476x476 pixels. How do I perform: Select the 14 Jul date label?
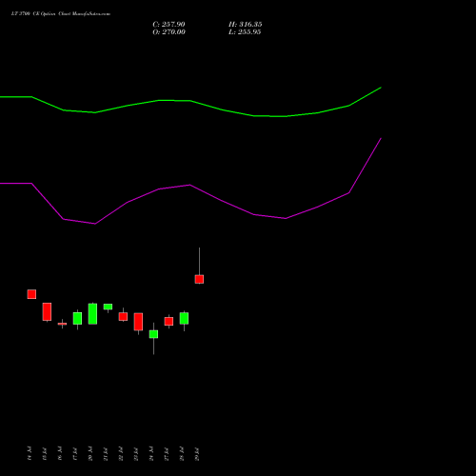tap(30, 453)
